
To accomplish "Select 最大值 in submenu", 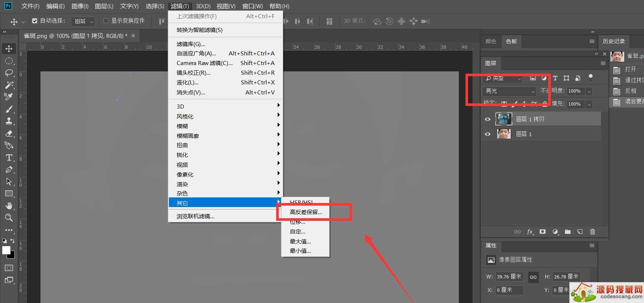I will click(x=305, y=241).
